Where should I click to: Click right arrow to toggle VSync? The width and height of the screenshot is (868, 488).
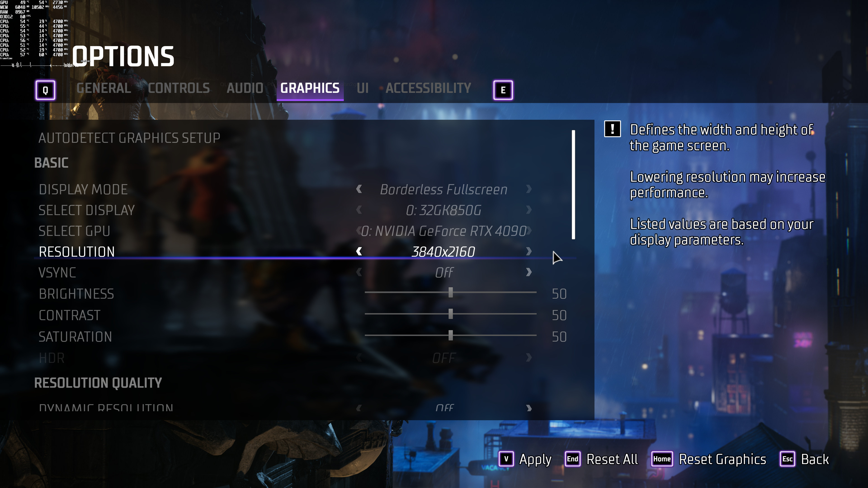tap(528, 272)
